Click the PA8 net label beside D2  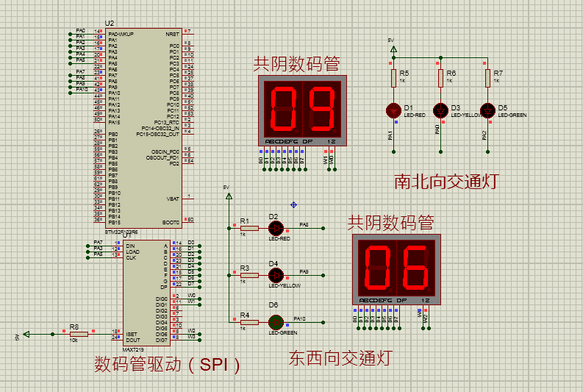point(304,224)
